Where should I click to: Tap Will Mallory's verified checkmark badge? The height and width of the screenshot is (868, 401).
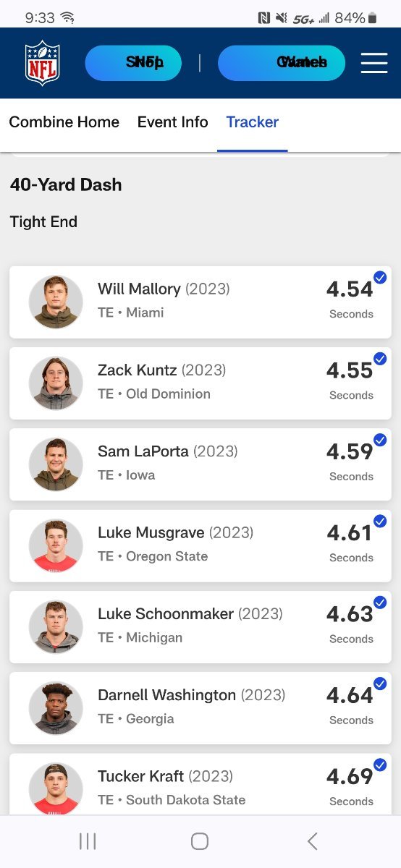pyautogui.click(x=380, y=277)
